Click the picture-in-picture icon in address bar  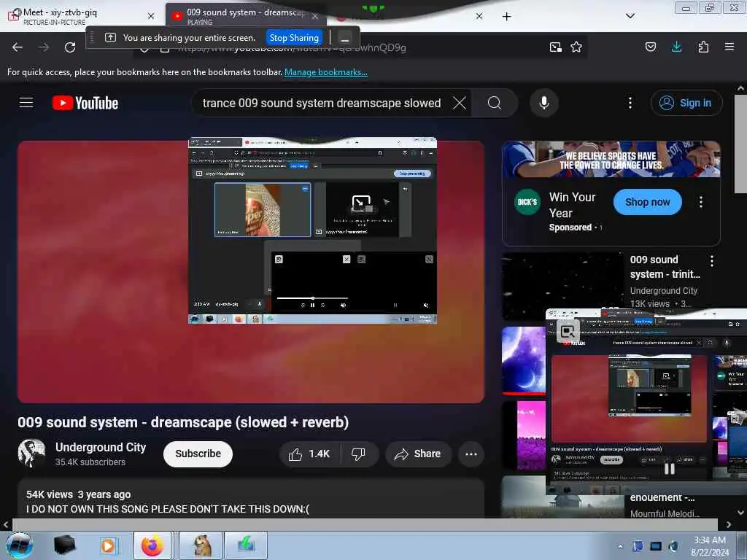click(x=555, y=47)
